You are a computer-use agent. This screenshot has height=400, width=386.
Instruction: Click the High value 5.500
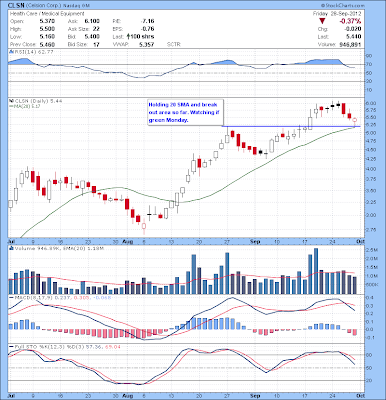[x=47, y=29]
